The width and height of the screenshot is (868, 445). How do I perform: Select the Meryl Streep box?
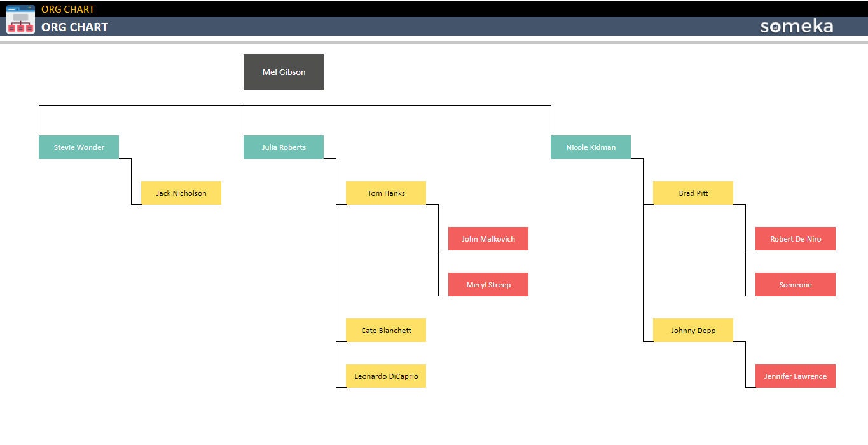coord(488,284)
